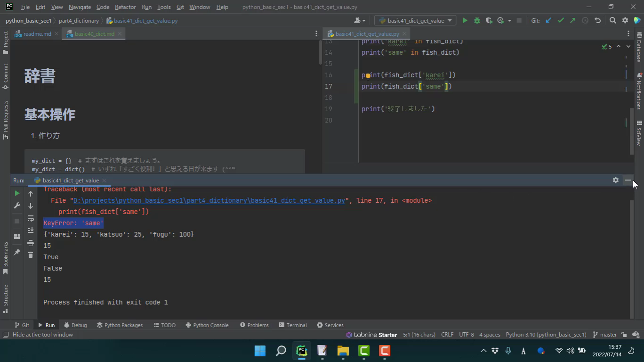
Task: Open IDE settings gear in top toolbar
Action: coord(625,20)
